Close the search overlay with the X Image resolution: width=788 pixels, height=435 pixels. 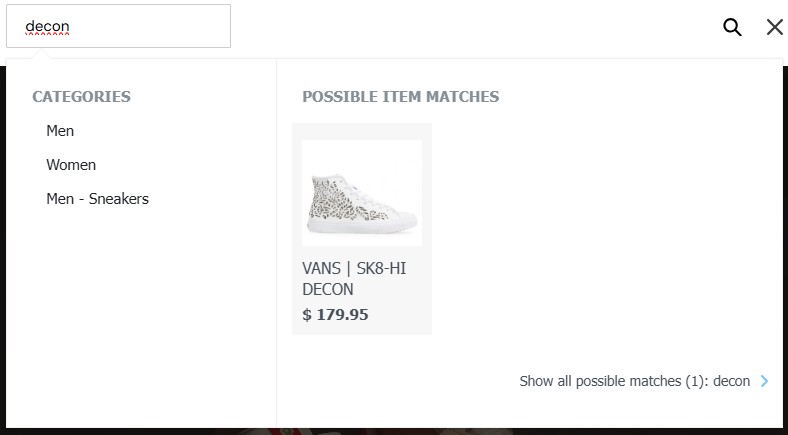tap(774, 27)
